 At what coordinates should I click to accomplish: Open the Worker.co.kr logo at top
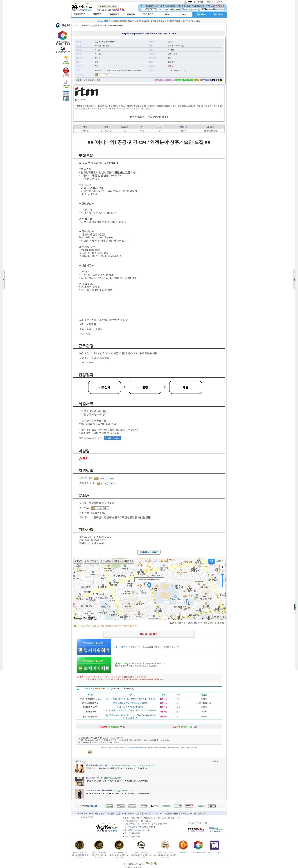[x=82, y=7]
